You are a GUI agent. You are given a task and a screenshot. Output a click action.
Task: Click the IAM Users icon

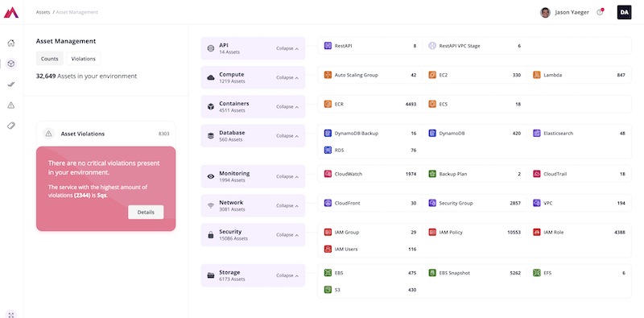(328, 249)
